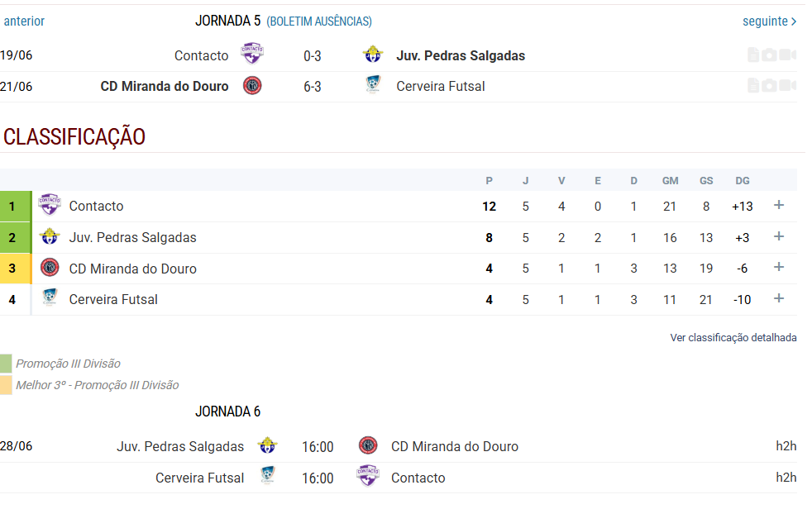Open match report icon for the 19/06 game
Screen dimensions: 812x509
pos(753,55)
